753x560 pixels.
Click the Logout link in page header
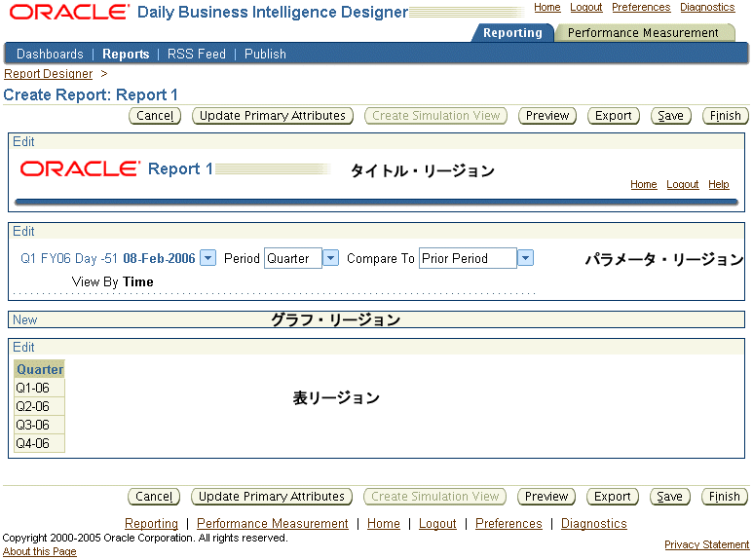(585, 7)
